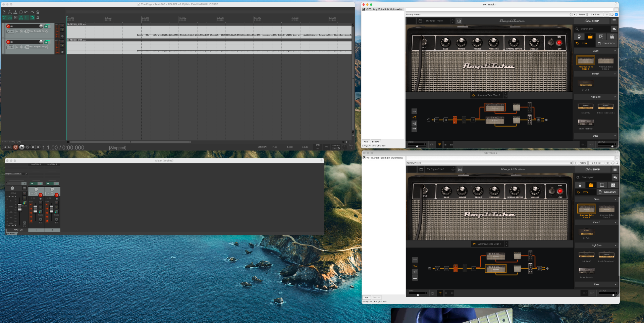Open the hamburger menu in upper AmpliTube
The width and height of the screenshot is (644, 323).
[x=614, y=21]
